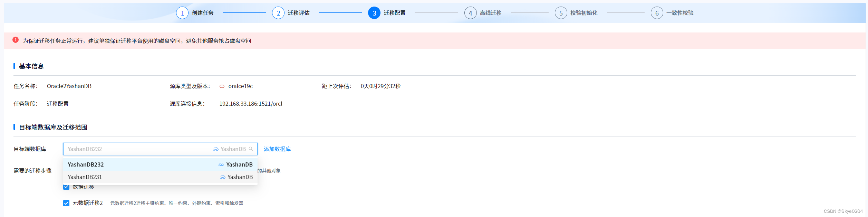Click step 5 circle for 校验初始化

pos(561,13)
